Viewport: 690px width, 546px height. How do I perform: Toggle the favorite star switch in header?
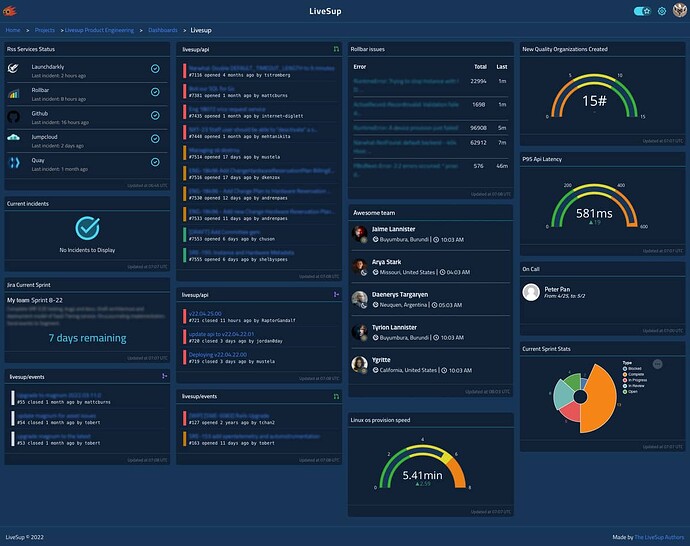click(642, 11)
